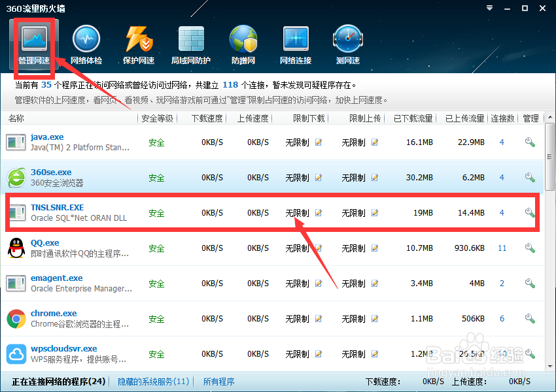Click the list scrollbar down arrow

[x=549, y=367]
